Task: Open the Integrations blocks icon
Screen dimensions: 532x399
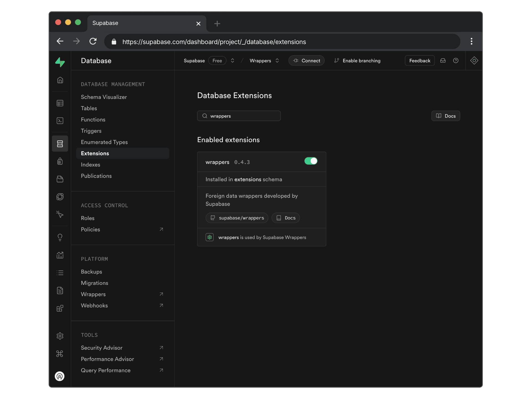Action: point(60,308)
